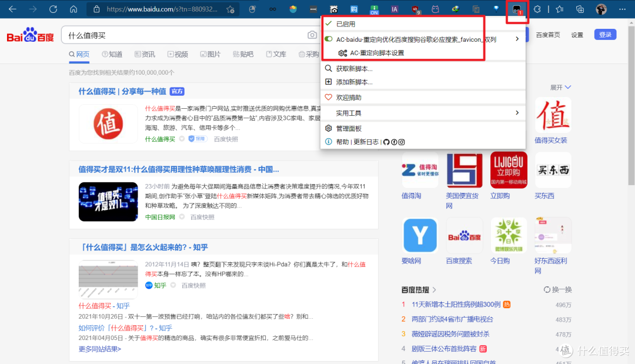
Task: Expand the AC-baidu script submenu arrow
Action: pos(517,39)
